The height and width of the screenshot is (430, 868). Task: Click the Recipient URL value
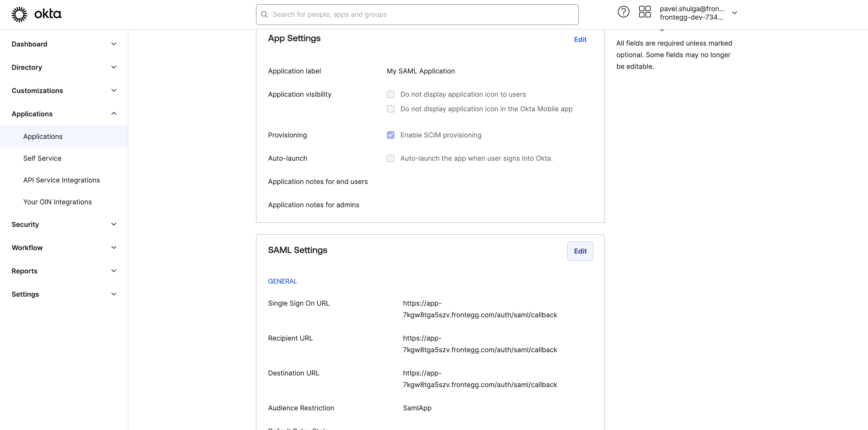[480, 344]
